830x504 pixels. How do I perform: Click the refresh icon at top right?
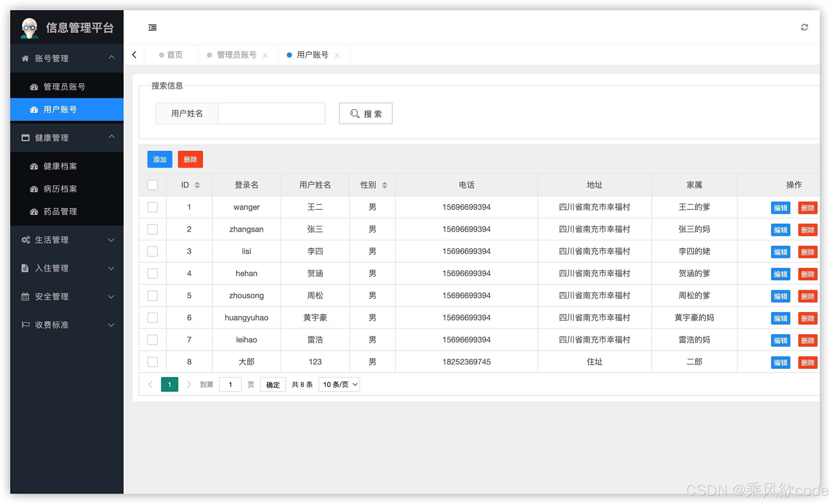[805, 27]
